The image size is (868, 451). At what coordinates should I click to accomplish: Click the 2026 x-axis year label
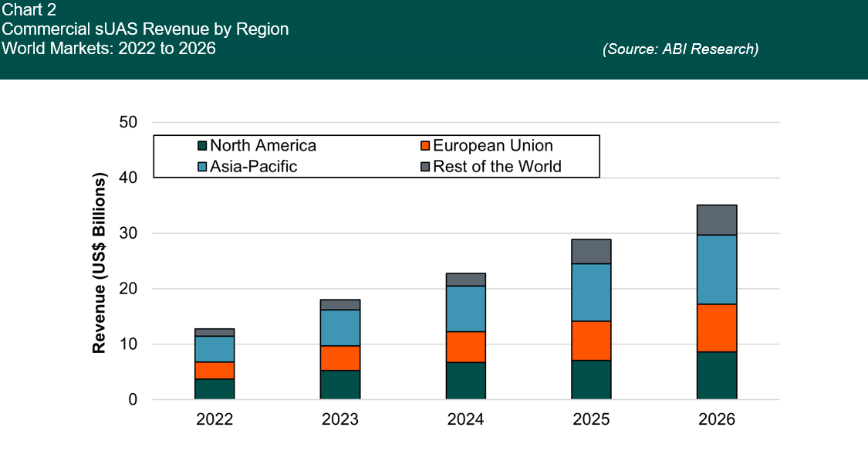pos(717,420)
